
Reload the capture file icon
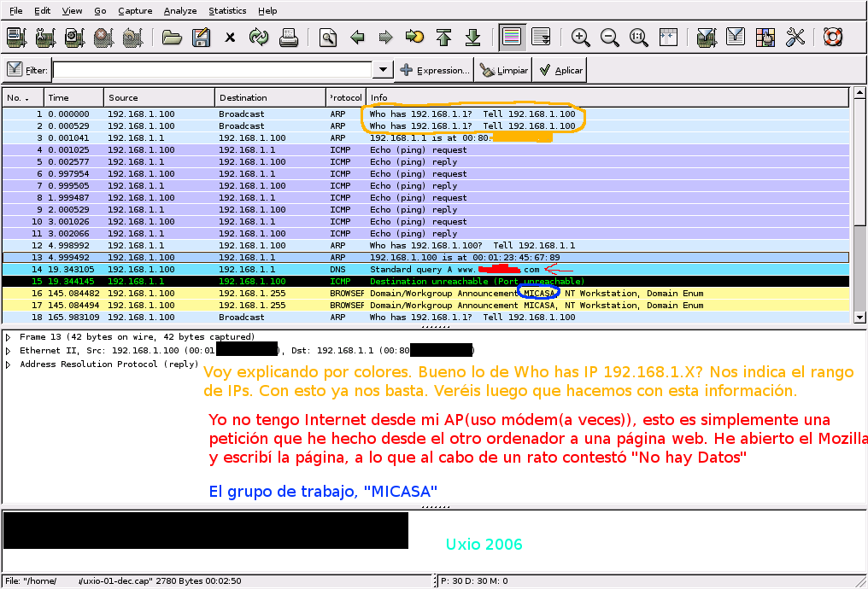pyautogui.click(x=259, y=38)
